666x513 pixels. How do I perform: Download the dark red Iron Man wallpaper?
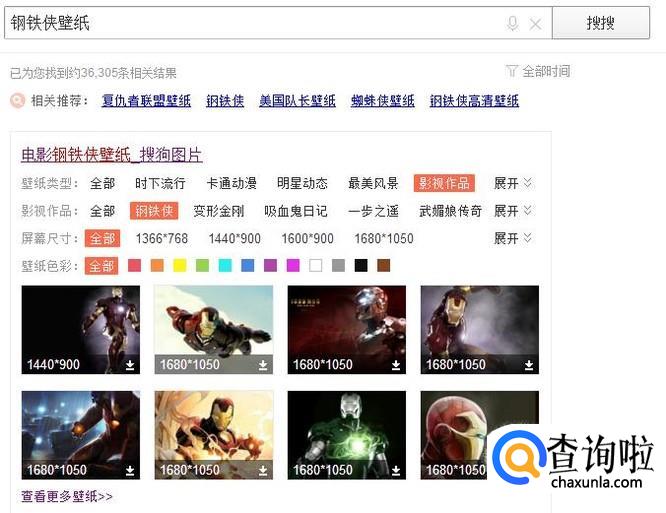396,365
